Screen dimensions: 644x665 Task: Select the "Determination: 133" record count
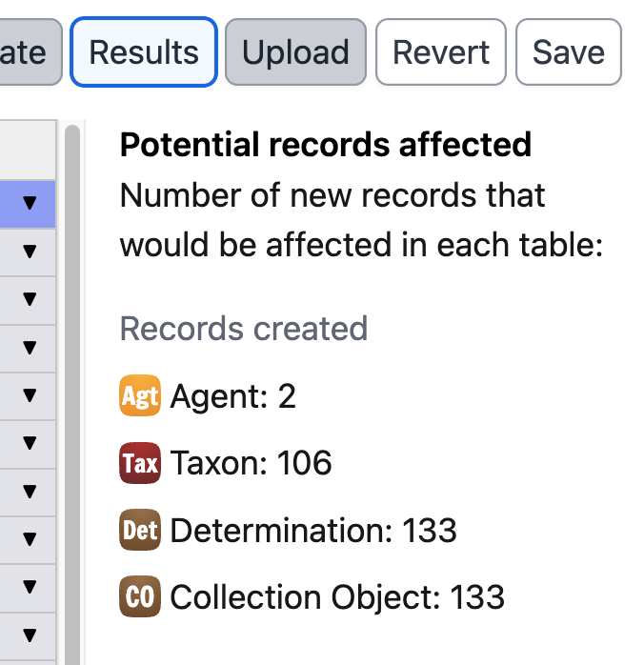coord(313,531)
